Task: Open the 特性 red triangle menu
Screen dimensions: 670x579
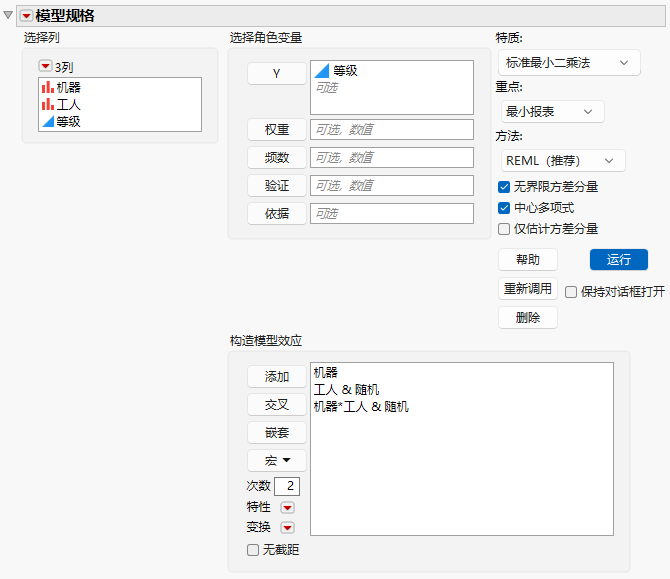Action: 287,507
